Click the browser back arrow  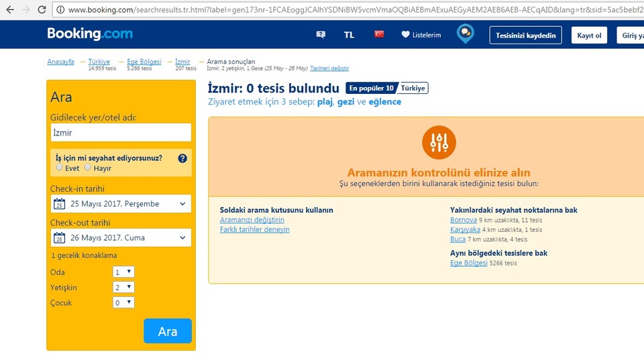(9, 10)
